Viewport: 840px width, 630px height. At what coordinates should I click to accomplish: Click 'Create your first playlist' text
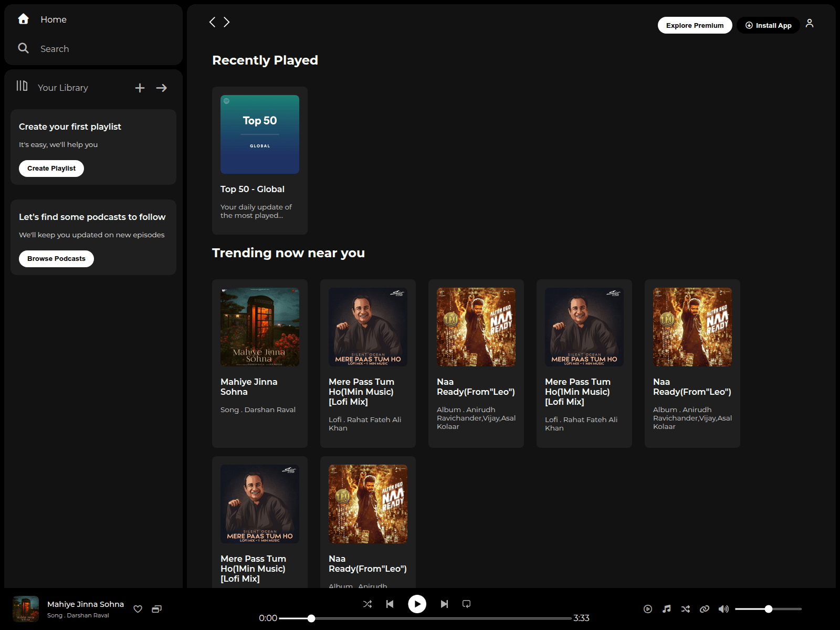[70, 127]
